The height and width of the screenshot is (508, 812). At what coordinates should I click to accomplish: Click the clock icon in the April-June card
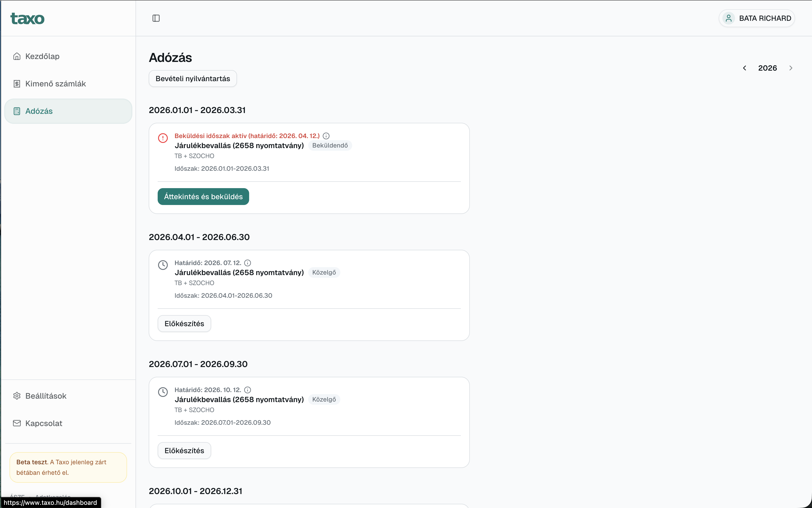click(163, 265)
